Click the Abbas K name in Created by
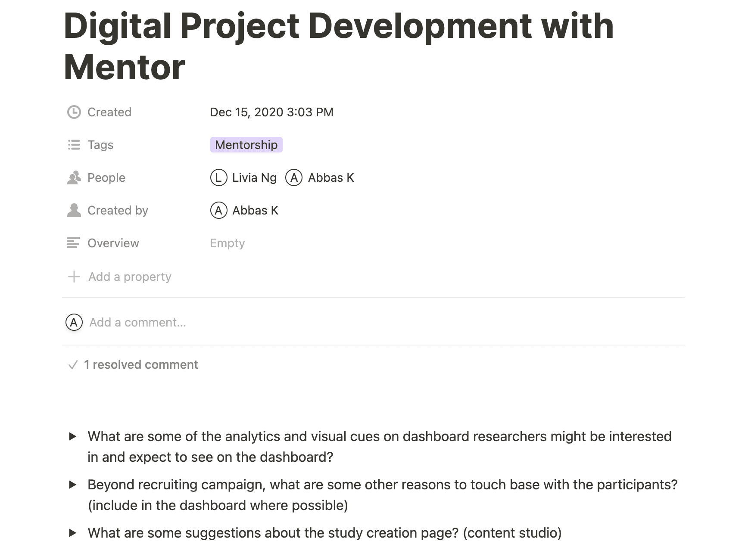This screenshot has width=742, height=560. coord(256,210)
